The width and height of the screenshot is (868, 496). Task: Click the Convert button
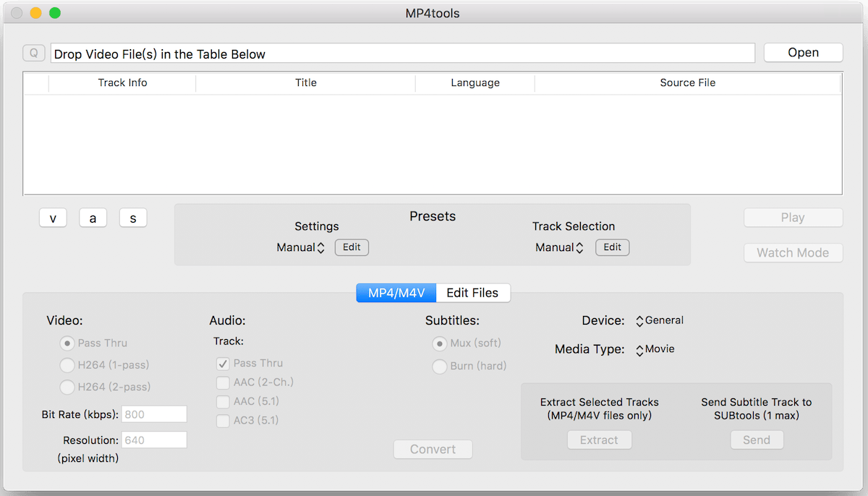(433, 449)
